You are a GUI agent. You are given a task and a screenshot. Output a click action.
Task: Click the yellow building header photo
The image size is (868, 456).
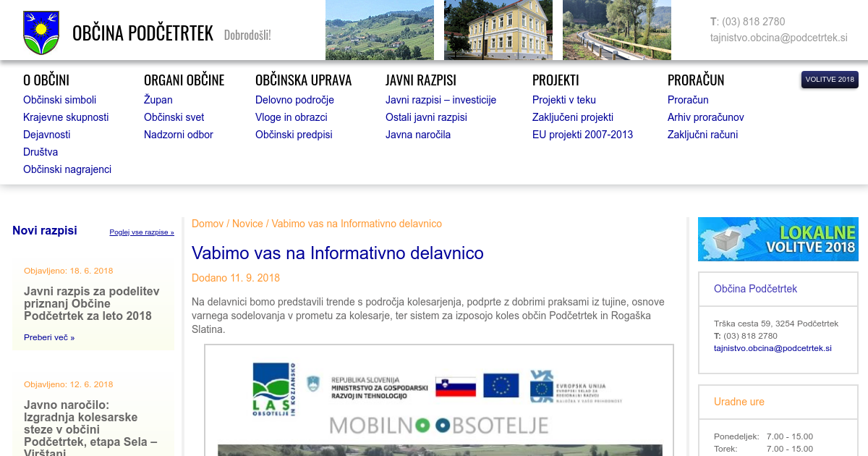point(498,29)
